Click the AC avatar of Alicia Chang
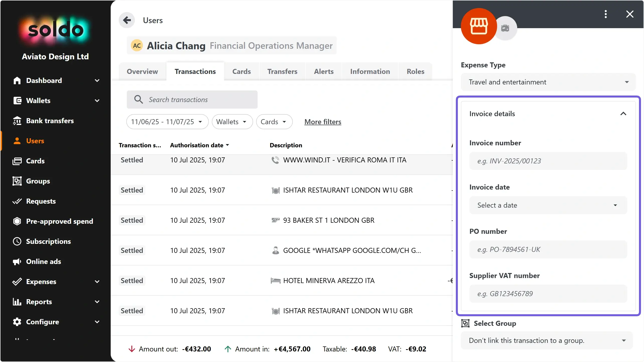Screen dimensions: 644x362 [x=137, y=46]
